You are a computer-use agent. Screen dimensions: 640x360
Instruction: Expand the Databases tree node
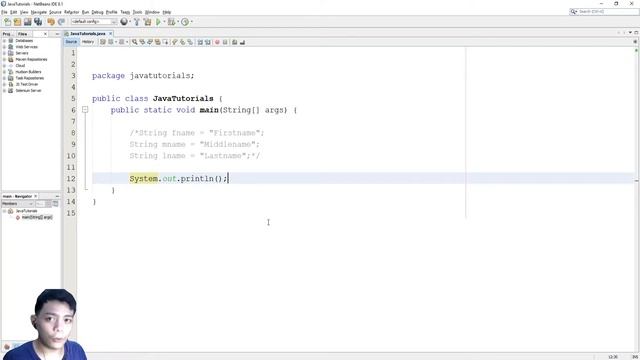[4, 41]
